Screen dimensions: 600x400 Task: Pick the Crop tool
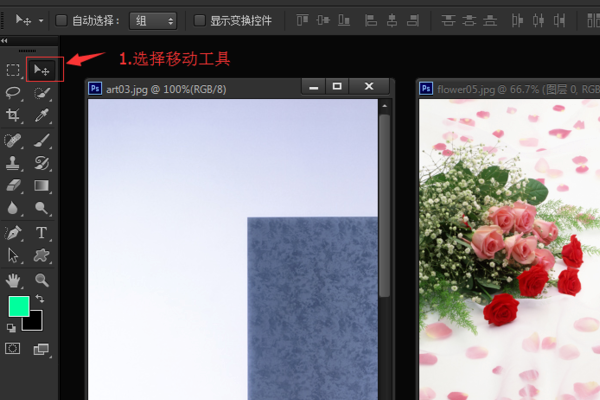(13, 116)
